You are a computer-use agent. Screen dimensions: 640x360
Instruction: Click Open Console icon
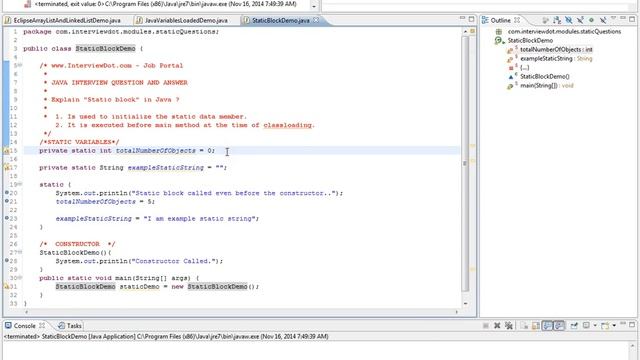pos(605,325)
